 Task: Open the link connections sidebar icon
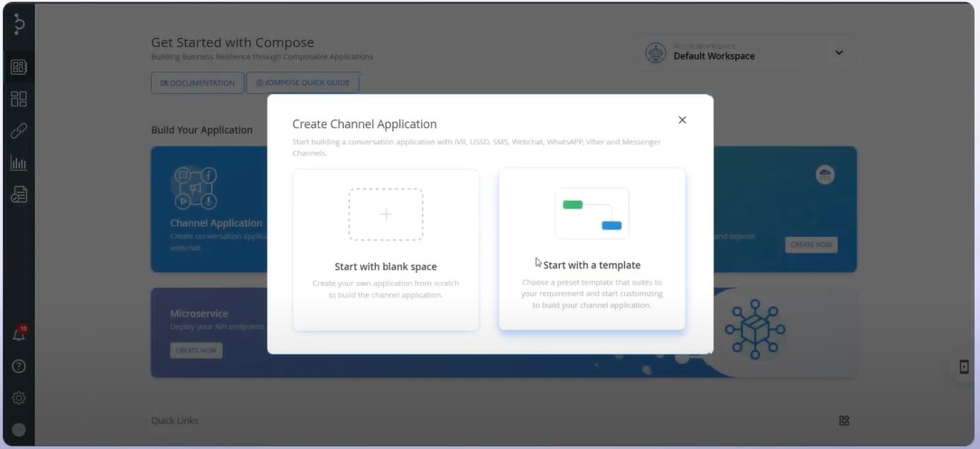point(18,131)
